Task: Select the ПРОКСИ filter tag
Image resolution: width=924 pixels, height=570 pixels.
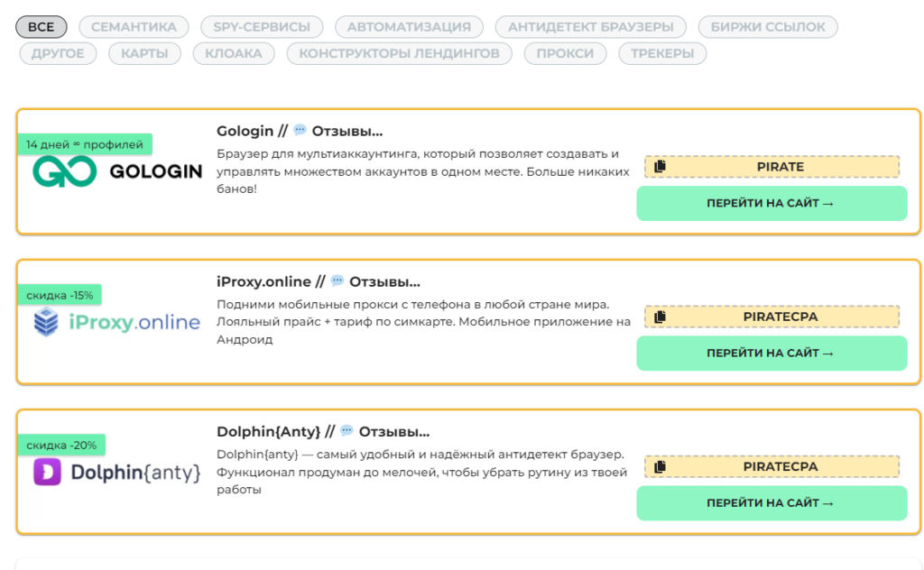Action: [565, 53]
